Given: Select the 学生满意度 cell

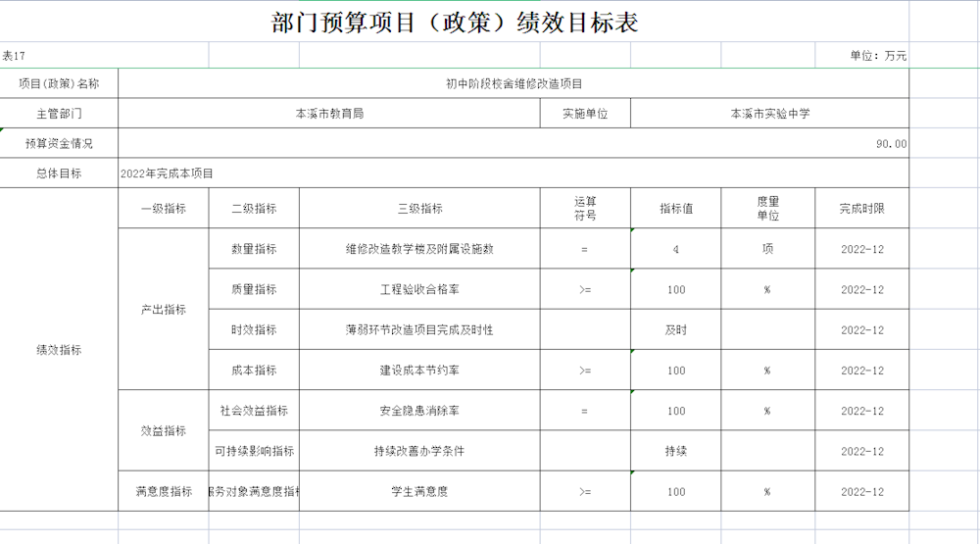Looking at the screenshot, I should (x=419, y=491).
